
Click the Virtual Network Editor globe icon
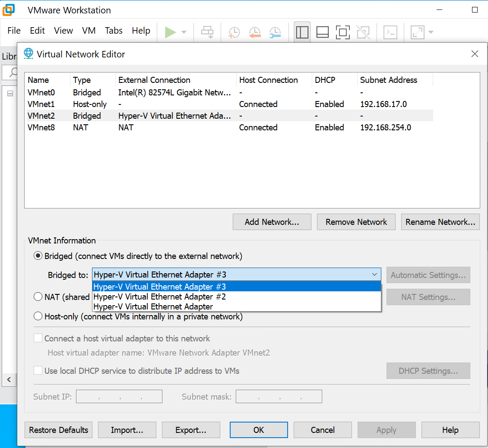click(29, 54)
